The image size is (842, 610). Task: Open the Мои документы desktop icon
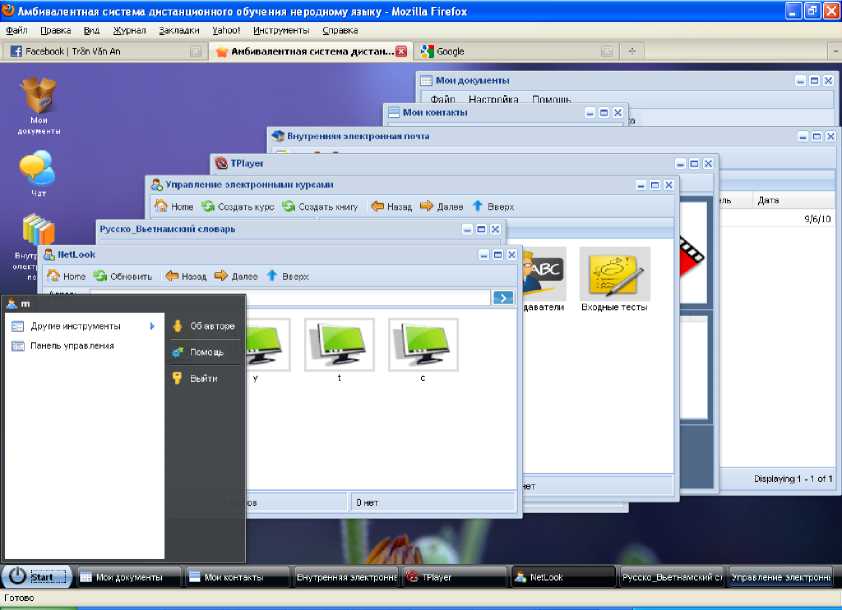pos(38,97)
